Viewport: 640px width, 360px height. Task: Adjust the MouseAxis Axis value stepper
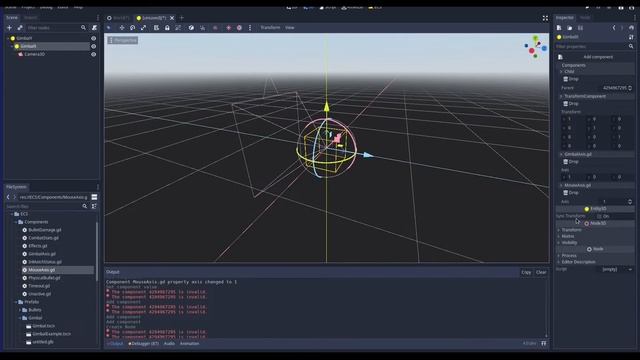[630, 202]
